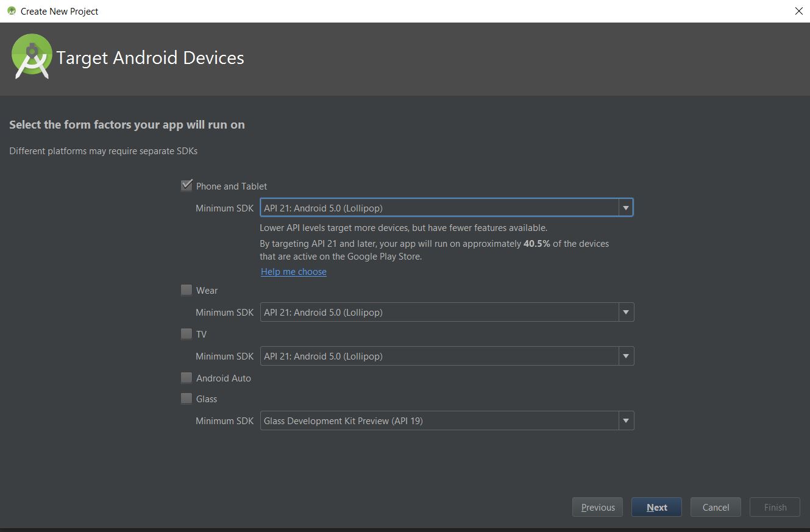Screen dimensions: 810x532
Task: Check the Android Auto checkbox
Action: [x=187, y=378]
